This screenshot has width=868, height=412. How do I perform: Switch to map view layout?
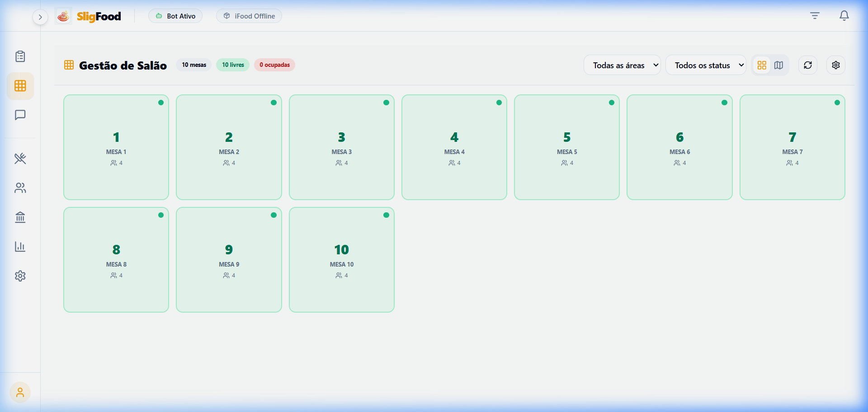tap(778, 65)
